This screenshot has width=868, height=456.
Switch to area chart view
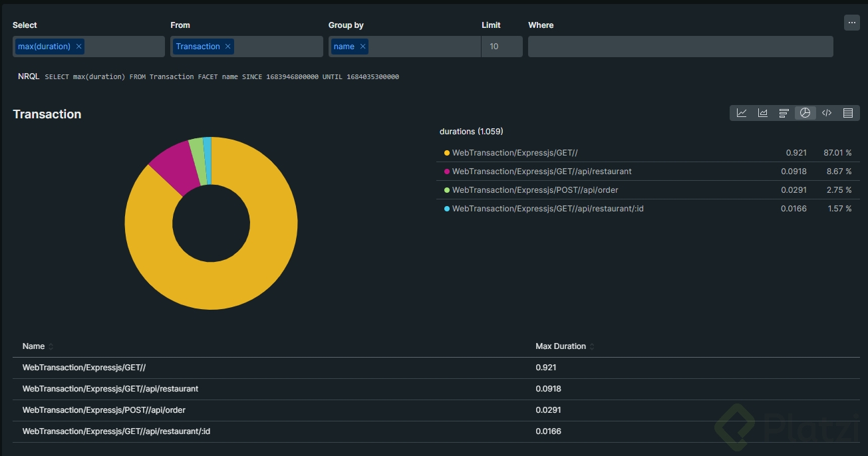[763, 113]
